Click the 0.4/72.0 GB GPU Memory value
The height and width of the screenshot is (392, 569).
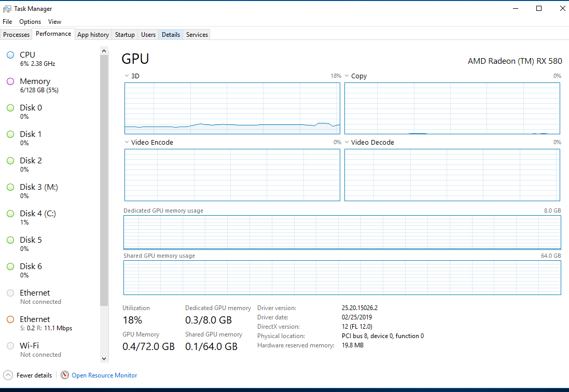148,347
